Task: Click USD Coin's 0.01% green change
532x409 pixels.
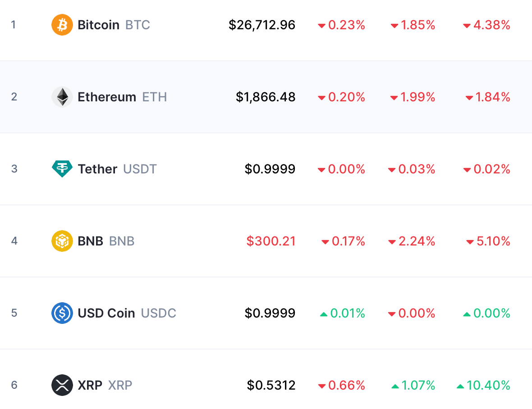Action: pos(347,313)
